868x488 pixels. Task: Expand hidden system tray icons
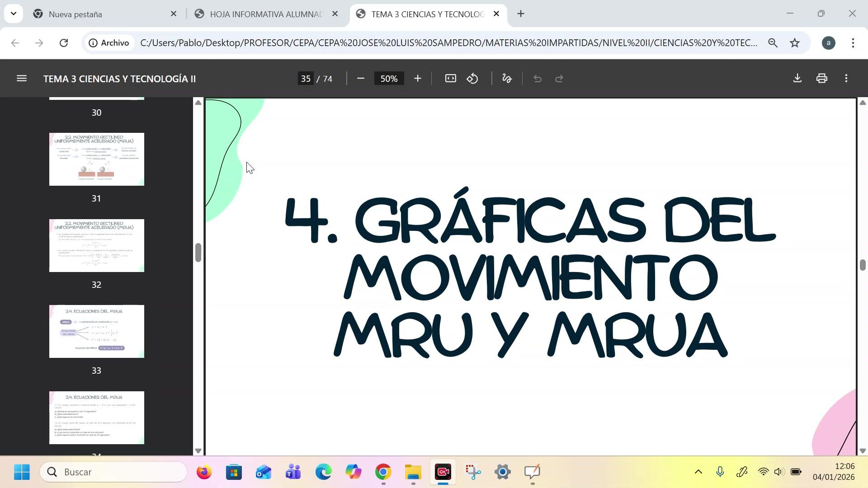[x=698, y=472]
